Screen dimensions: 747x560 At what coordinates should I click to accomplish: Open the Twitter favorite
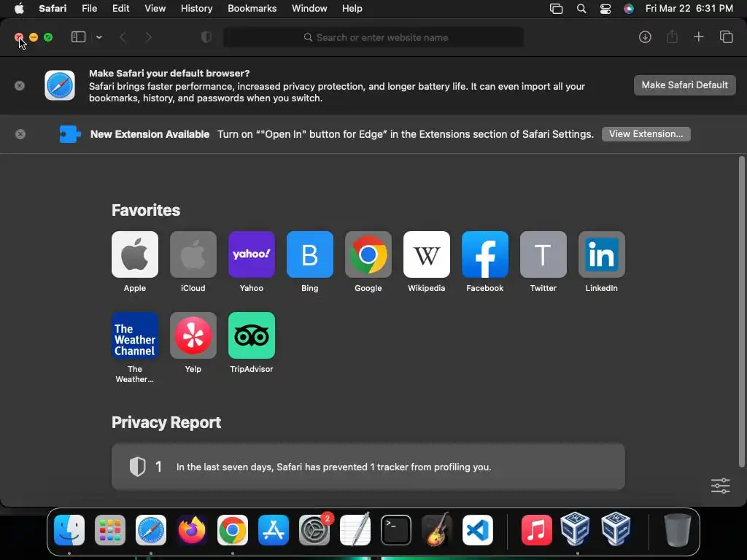pyautogui.click(x=543, y=254)
